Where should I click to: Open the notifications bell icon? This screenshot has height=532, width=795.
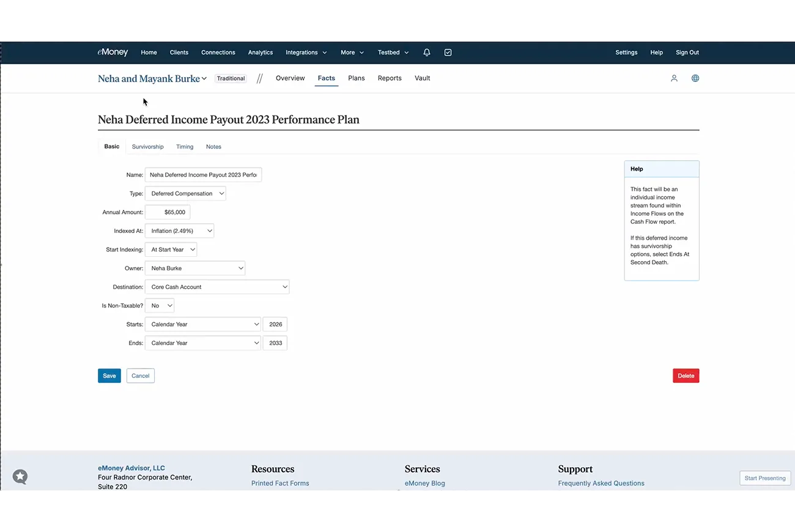tap(427, 53)
